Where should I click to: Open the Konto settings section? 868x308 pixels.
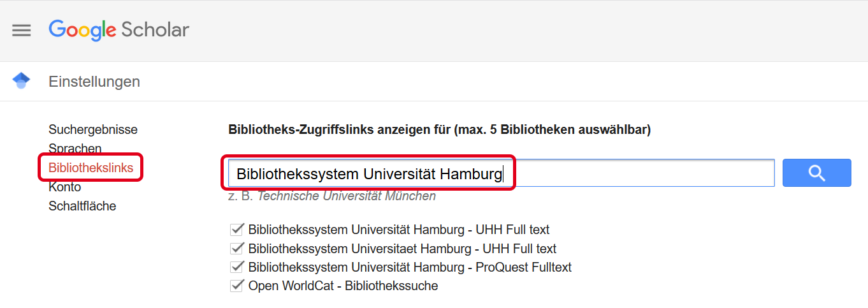tap(65, 187)
